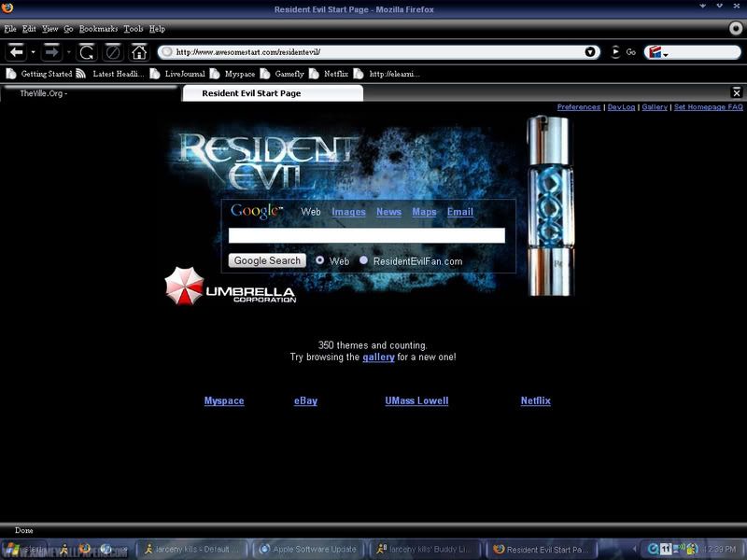Open the Bookmarks menu
The width and height of the screenshot is (747, 560).
tap(99, 29)
